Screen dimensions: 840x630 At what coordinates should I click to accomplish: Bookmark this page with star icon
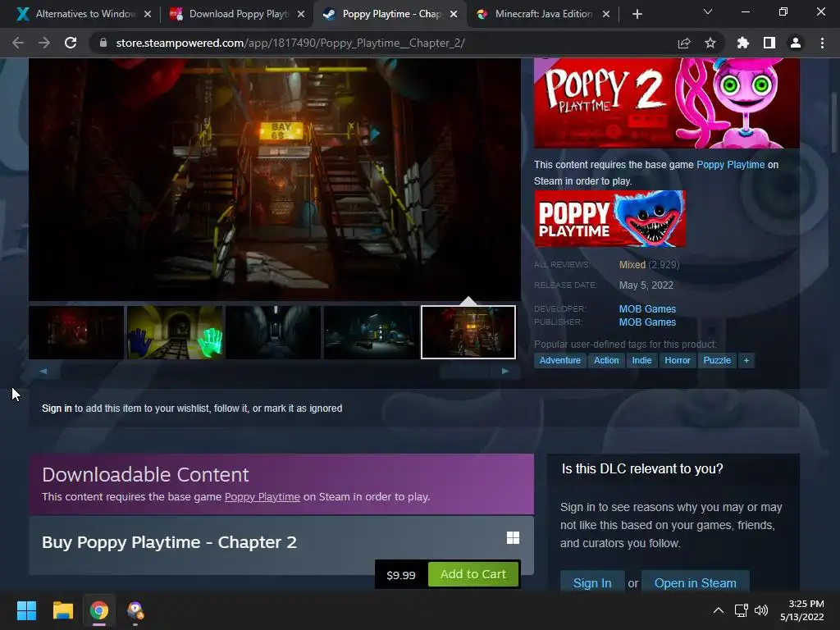pyautogui.click(x=710, y=43)
